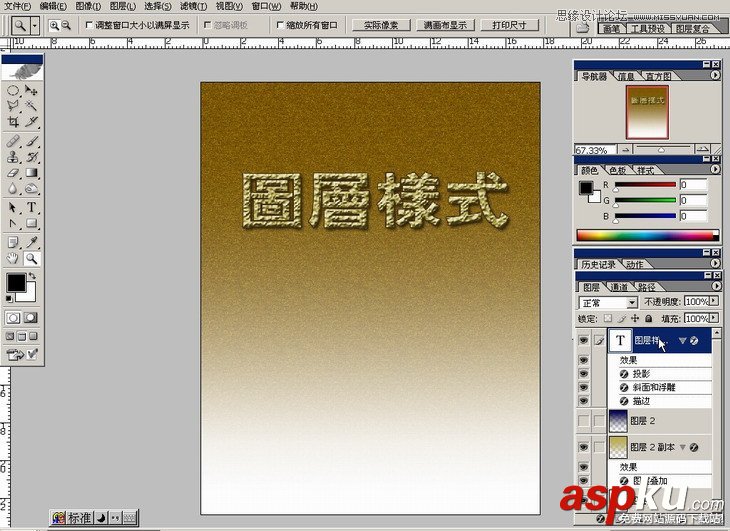Open opacity slider arrow

(x=714, y=302)
